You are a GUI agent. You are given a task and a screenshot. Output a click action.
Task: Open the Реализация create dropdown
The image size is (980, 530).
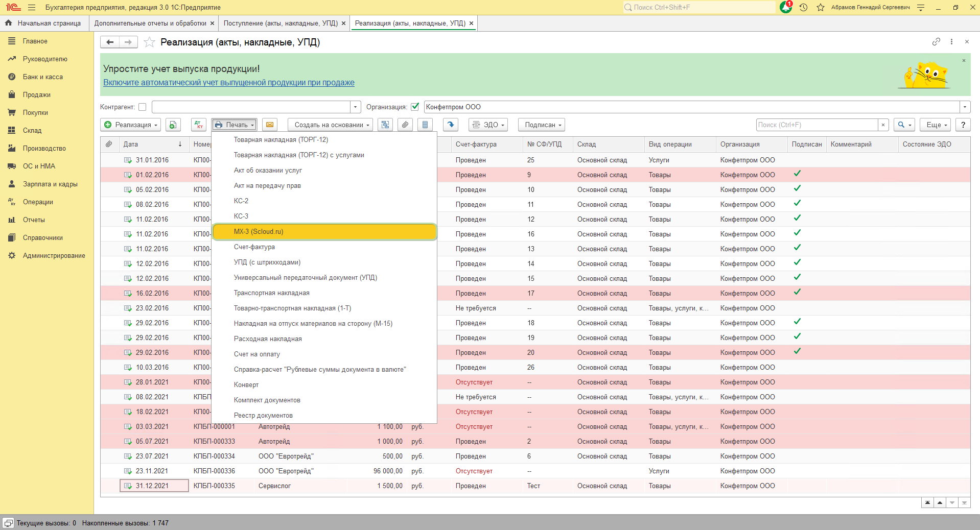pos(131,125)
